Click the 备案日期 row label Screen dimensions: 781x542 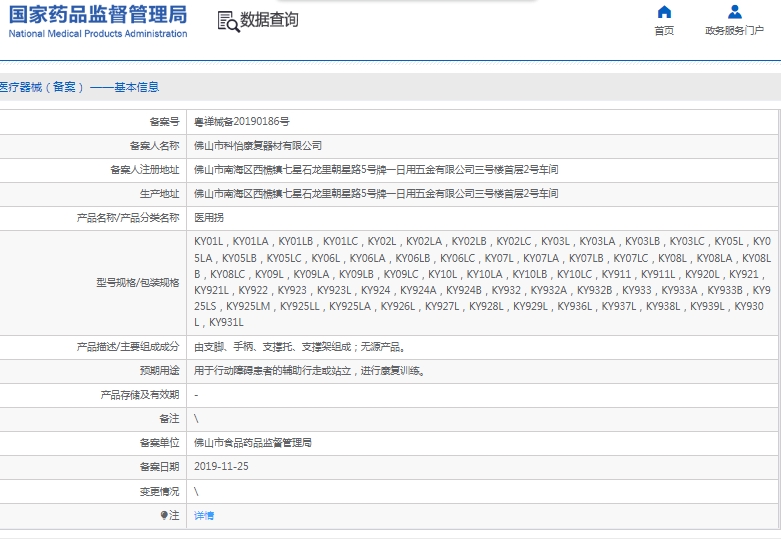coord(159,467)
